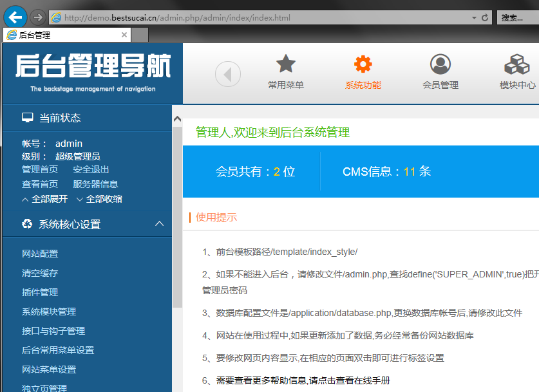Click the browser forward arrow button
539x392 pixels.
37,17
